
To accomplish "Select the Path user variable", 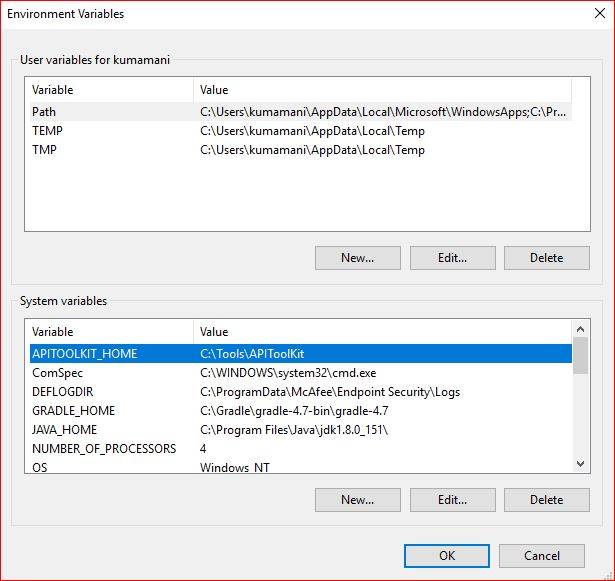I will tap(300, 112).
